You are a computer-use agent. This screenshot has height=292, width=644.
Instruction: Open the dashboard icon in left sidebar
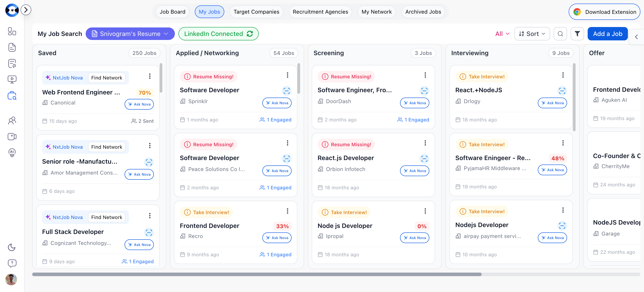pyautogui.click(x=12, y=31)
